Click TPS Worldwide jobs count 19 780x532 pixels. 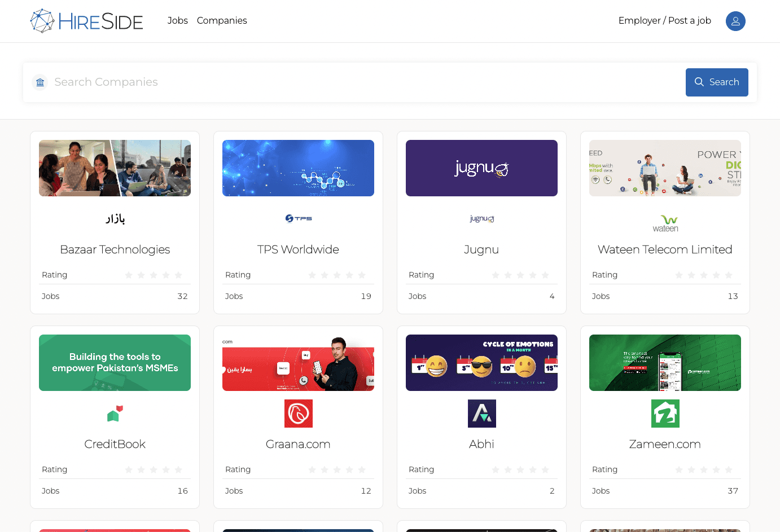click(366, 296)
